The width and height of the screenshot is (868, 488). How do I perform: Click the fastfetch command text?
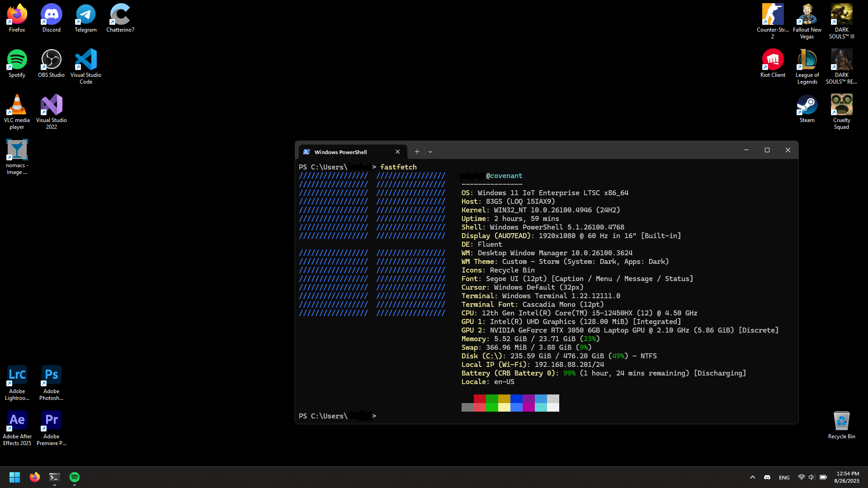coord(398,167)
